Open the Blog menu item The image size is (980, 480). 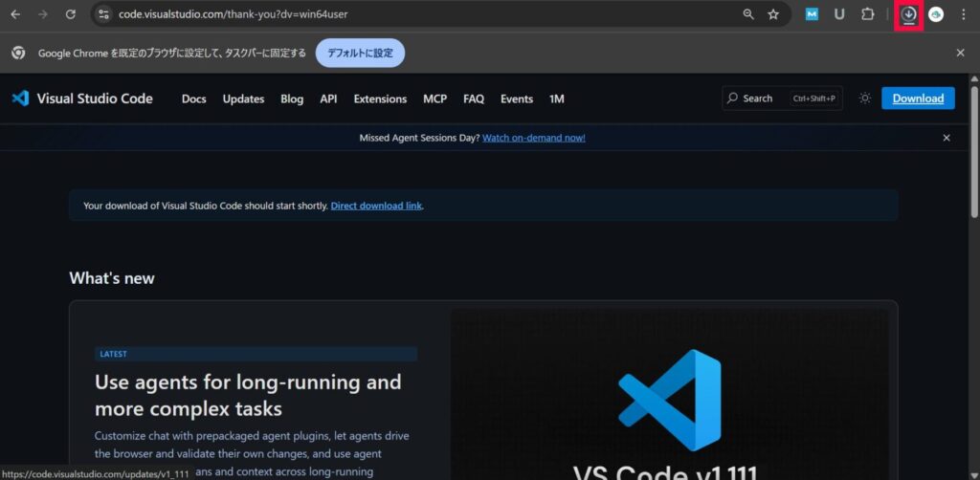tap(292, 98)
